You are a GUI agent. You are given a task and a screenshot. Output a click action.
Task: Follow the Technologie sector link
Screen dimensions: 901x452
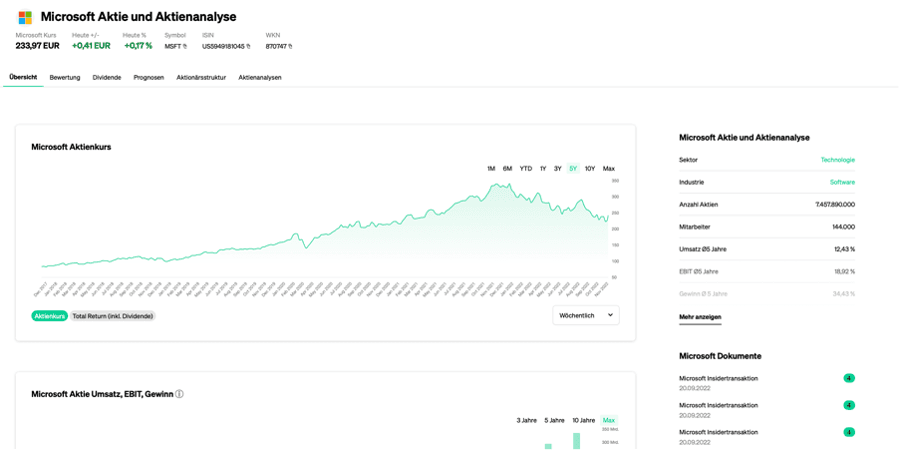tap(838, 160)
